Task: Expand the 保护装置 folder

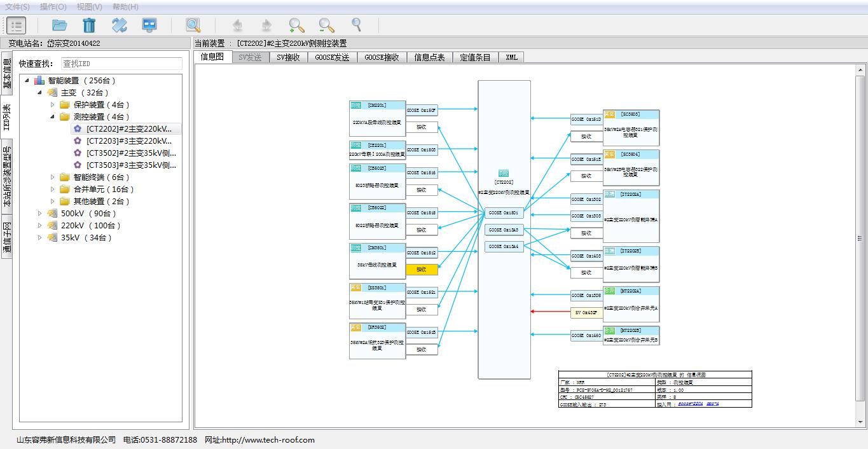Action: pos(53,105)
